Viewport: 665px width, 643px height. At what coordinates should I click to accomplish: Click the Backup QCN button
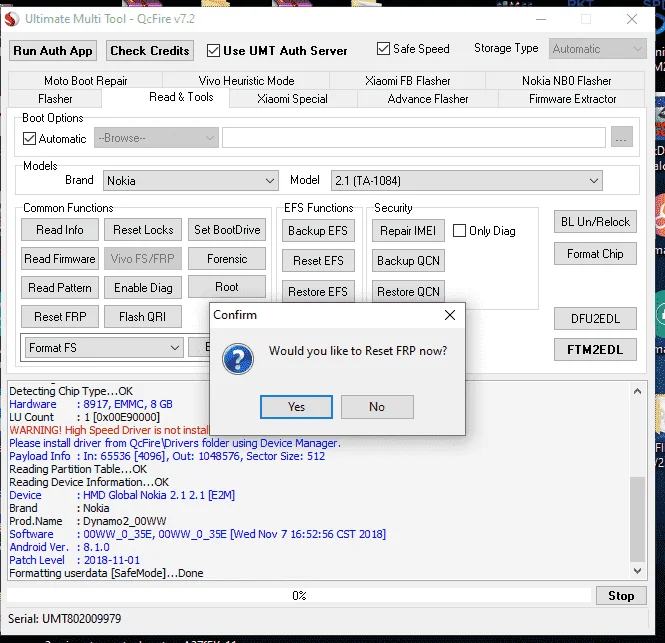pos(408,260)
